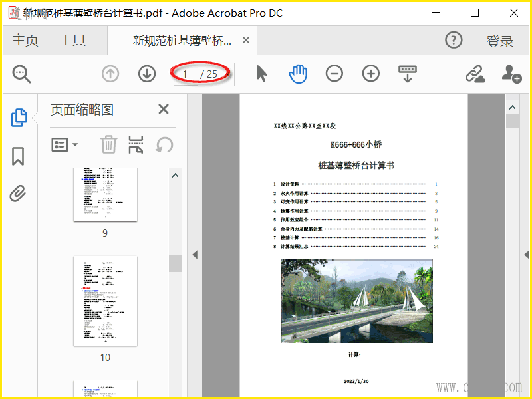
Task: Click the print pages icon in thumbnails
Action: (x=136, y=144)
